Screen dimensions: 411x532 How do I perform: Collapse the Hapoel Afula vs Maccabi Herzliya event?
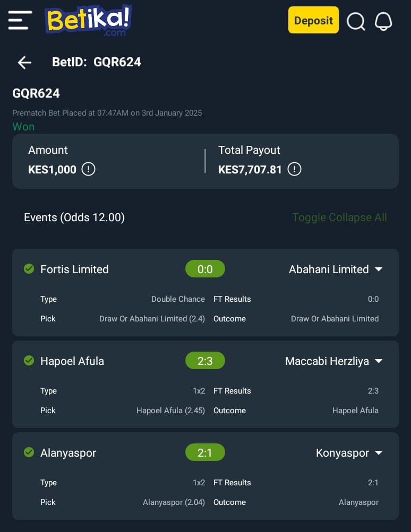(x=379, y=361)
